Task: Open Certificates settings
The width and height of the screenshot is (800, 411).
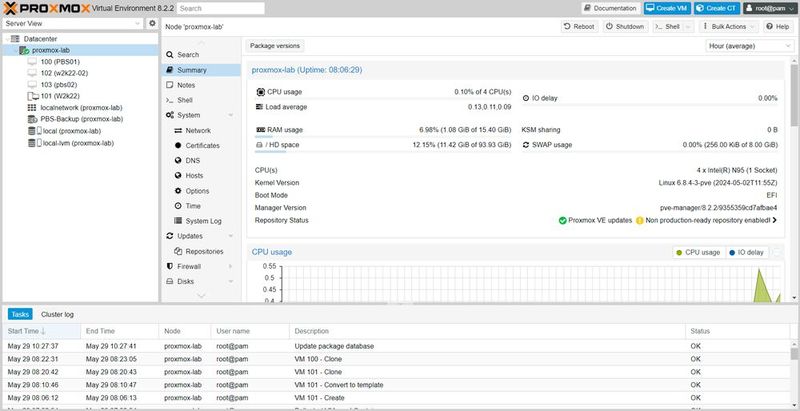Action: [x=202, y=145]
